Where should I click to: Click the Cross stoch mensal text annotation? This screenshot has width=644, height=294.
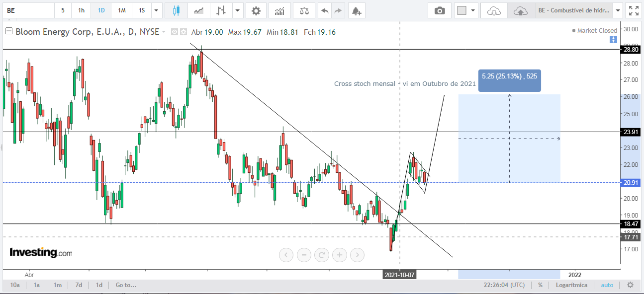(405, 83)
